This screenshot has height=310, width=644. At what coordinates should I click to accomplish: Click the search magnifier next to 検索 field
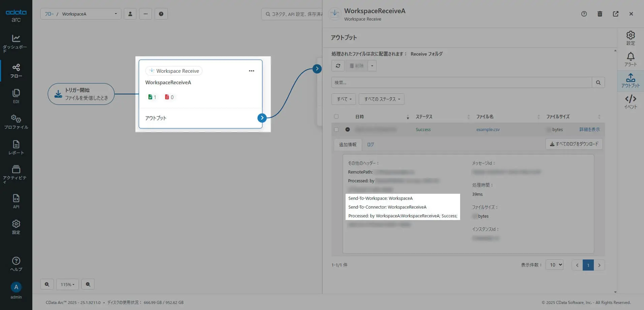click(598, 83)
